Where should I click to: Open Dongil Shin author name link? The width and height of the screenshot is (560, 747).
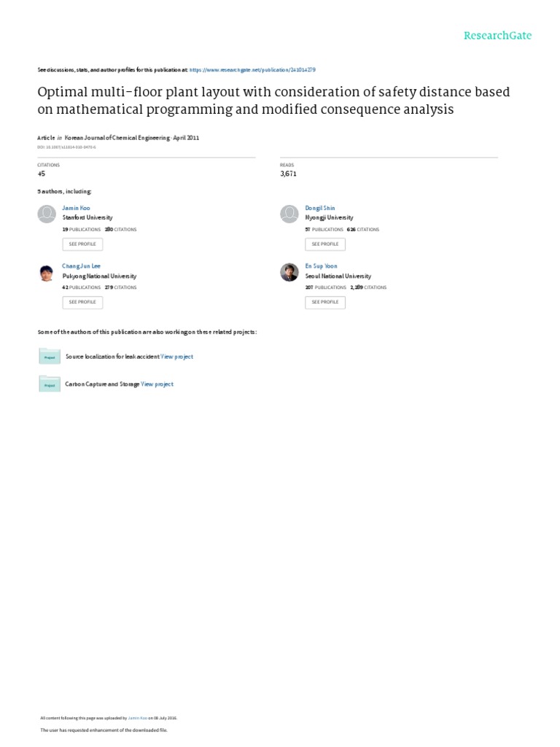(320, 208)
